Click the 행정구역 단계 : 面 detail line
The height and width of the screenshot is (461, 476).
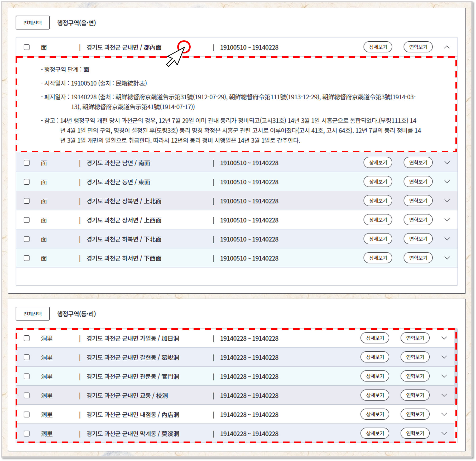65,70
